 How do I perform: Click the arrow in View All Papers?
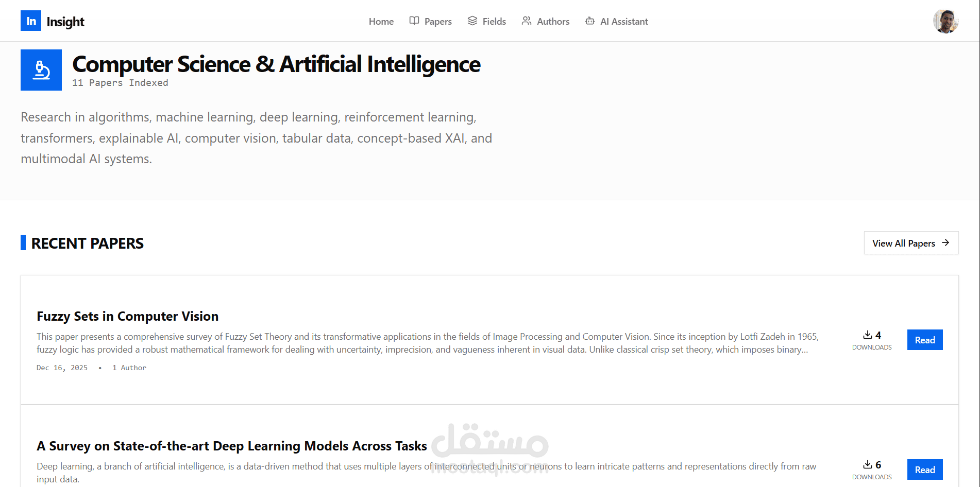945,242
